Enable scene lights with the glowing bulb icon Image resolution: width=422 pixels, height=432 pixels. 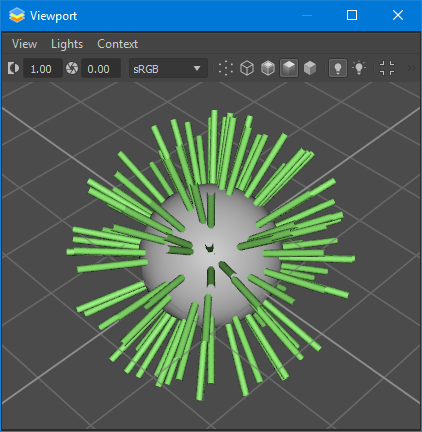(359, 68)
